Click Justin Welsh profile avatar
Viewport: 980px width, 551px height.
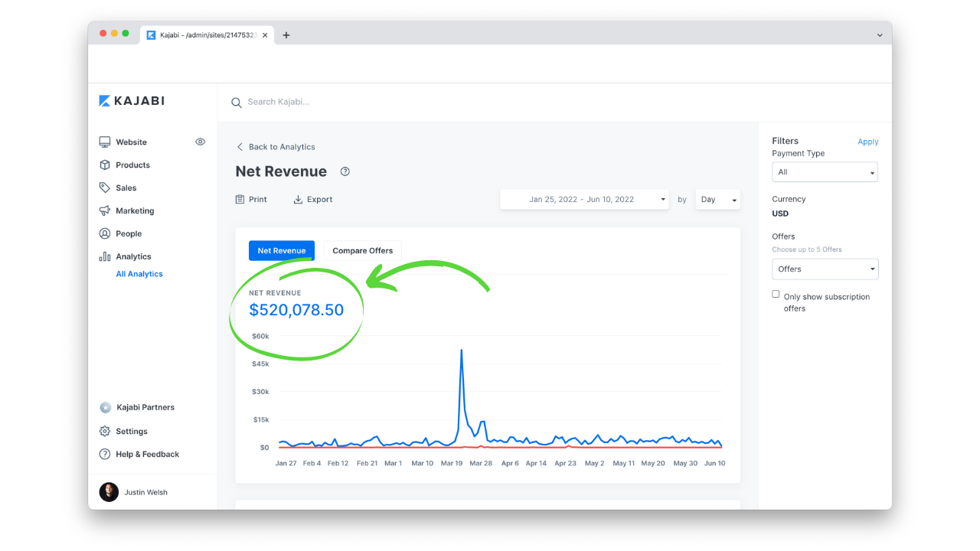(109, 492)
